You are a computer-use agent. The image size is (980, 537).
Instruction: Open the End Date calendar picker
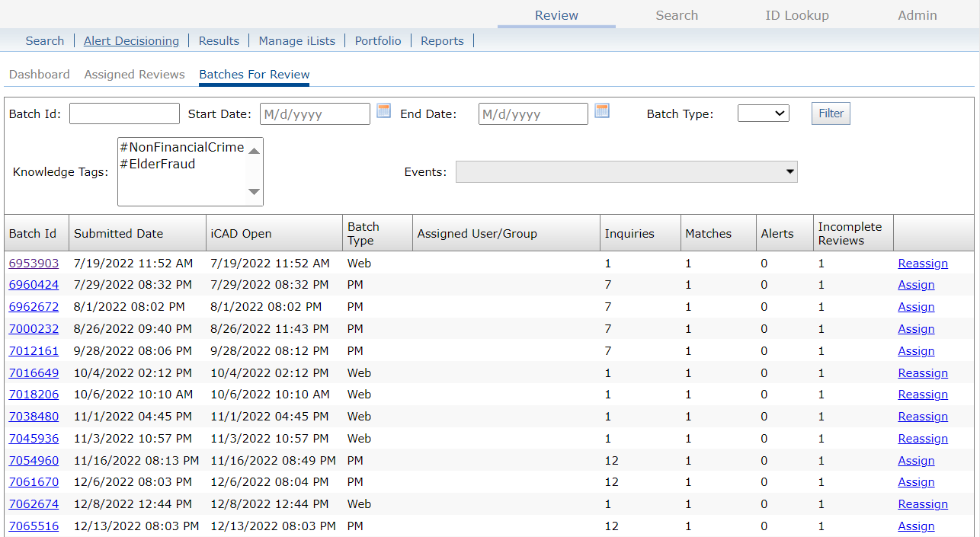(602, 110)
